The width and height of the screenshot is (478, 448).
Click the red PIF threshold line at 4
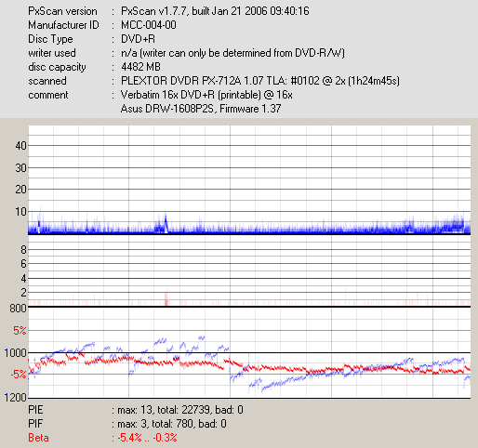click(249, 279)
